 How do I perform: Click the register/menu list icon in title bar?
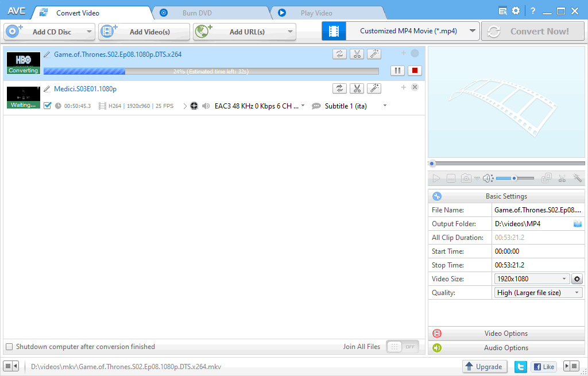click(x=502, y=11)
